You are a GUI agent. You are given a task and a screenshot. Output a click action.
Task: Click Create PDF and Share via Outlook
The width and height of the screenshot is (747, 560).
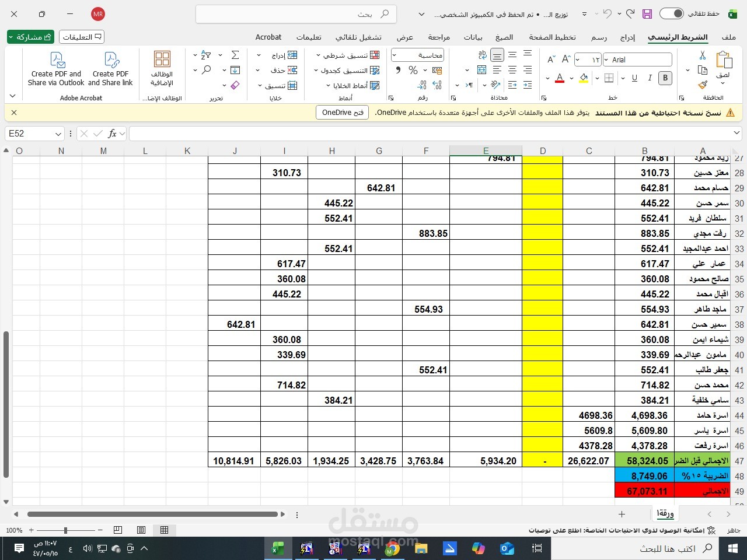click(x=56, y=69)
